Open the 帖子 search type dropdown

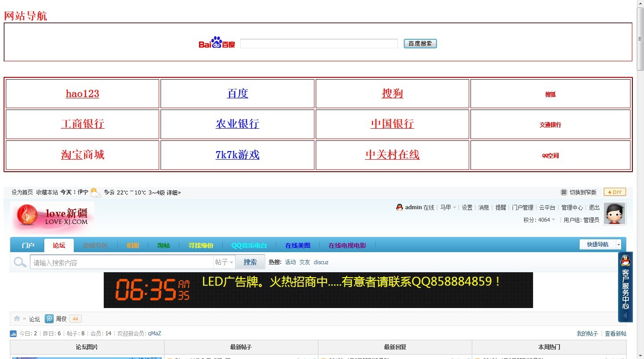224,262
